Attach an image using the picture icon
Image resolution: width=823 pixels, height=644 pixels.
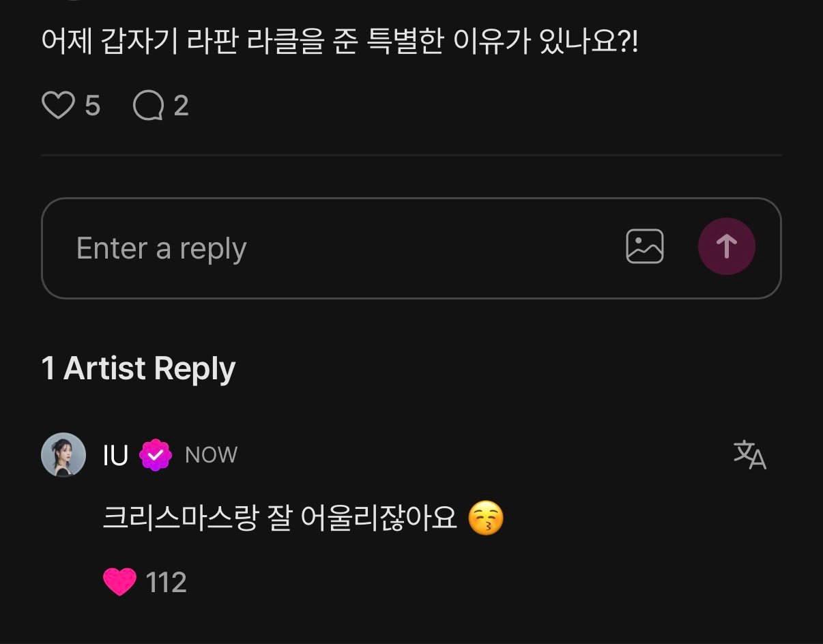(644, 246)
